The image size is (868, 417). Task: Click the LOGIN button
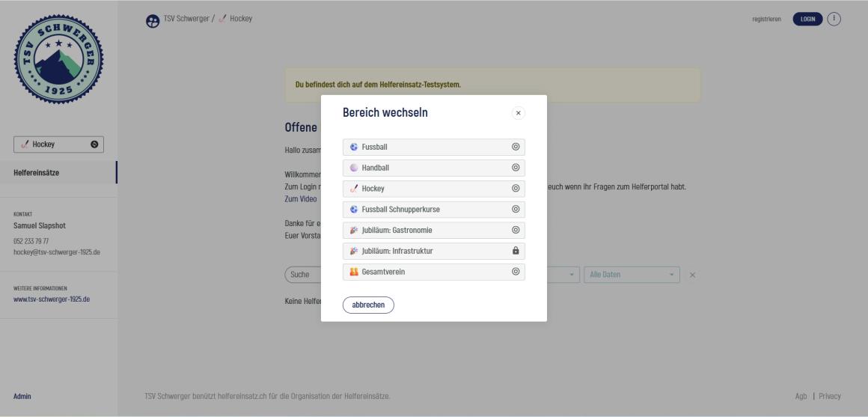pos(807,19)
